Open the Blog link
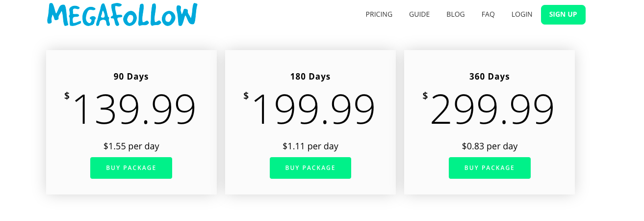 (x=456, y=14)
